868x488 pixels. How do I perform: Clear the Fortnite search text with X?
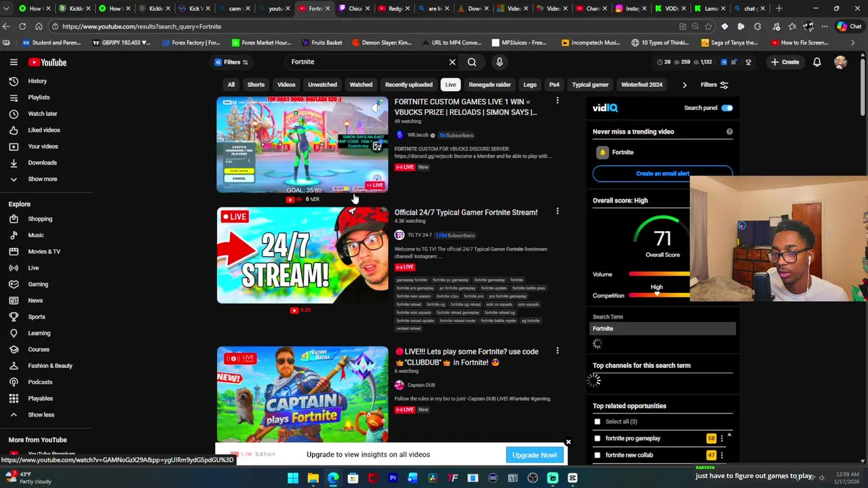click(x=452, y=62)
